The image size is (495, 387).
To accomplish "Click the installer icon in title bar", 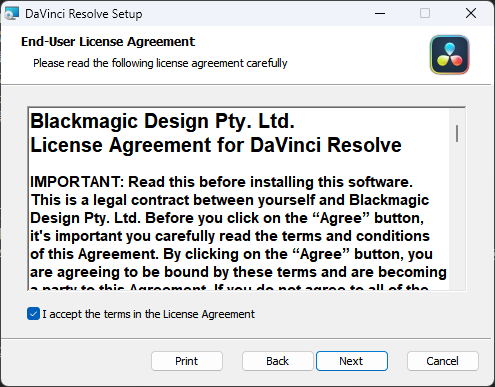I will tap(12, 13).
